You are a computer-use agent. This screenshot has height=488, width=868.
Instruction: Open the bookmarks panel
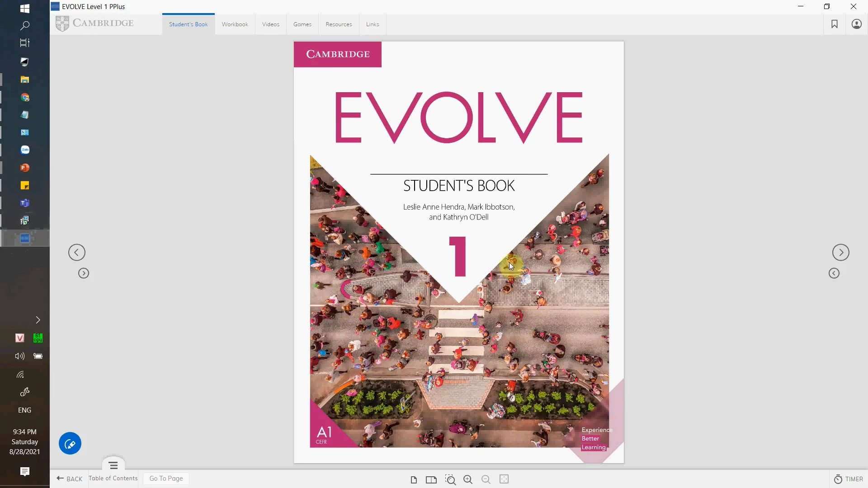[x=835, y=24]
